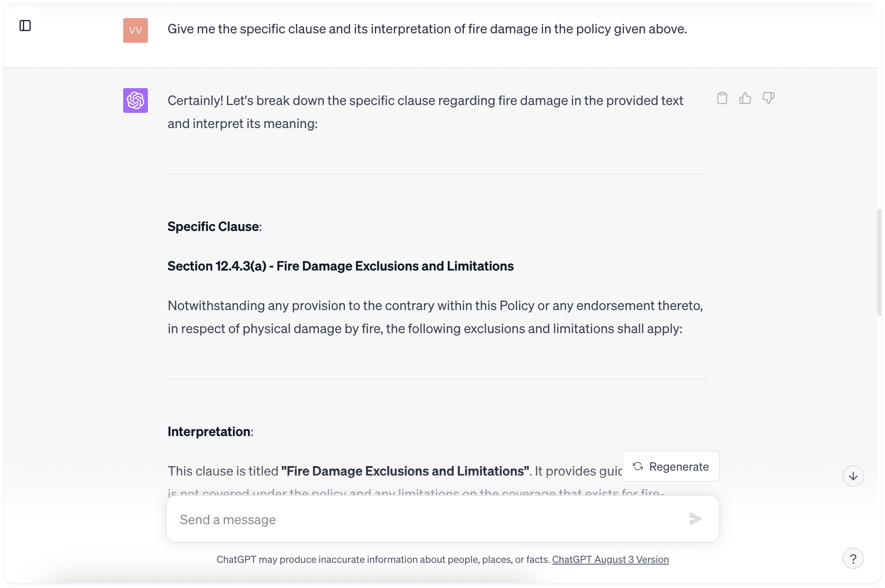The image size is (885, 588).
Task: Click the refresh icon on Regenerate
Action: [x=638, y=466]
